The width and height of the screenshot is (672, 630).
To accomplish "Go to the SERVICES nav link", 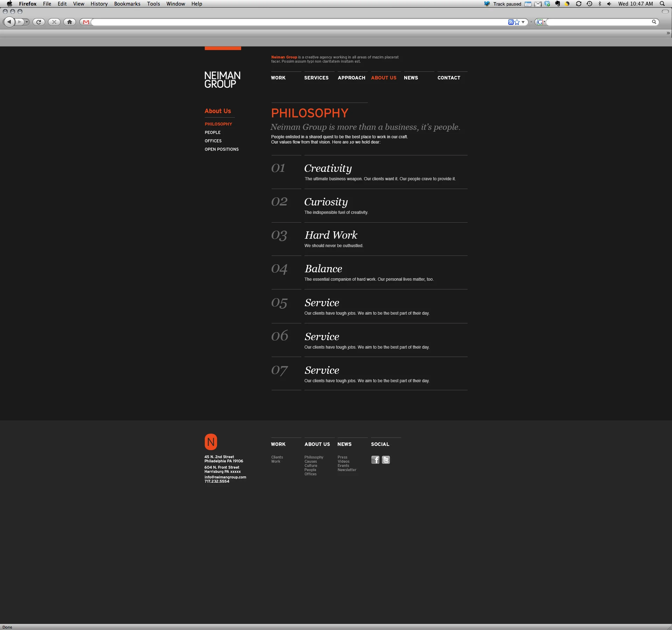I will 316,78.
